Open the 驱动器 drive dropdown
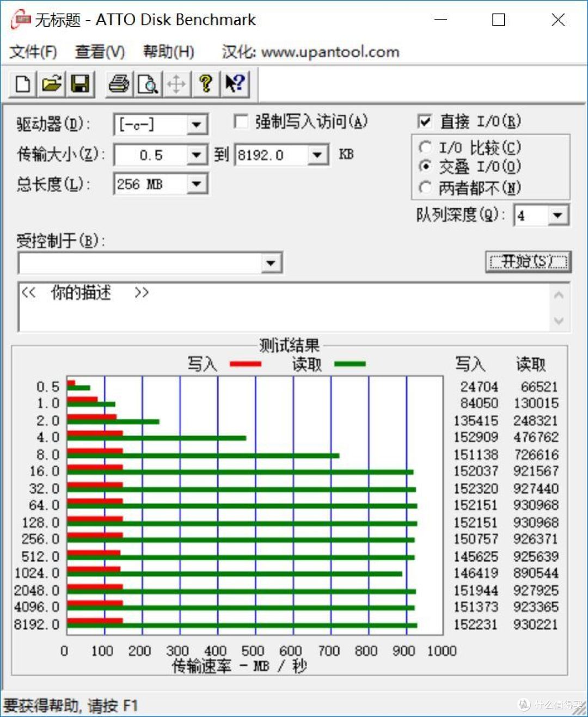This screenshot has width=588, height=717. click(x=196, y=125)
